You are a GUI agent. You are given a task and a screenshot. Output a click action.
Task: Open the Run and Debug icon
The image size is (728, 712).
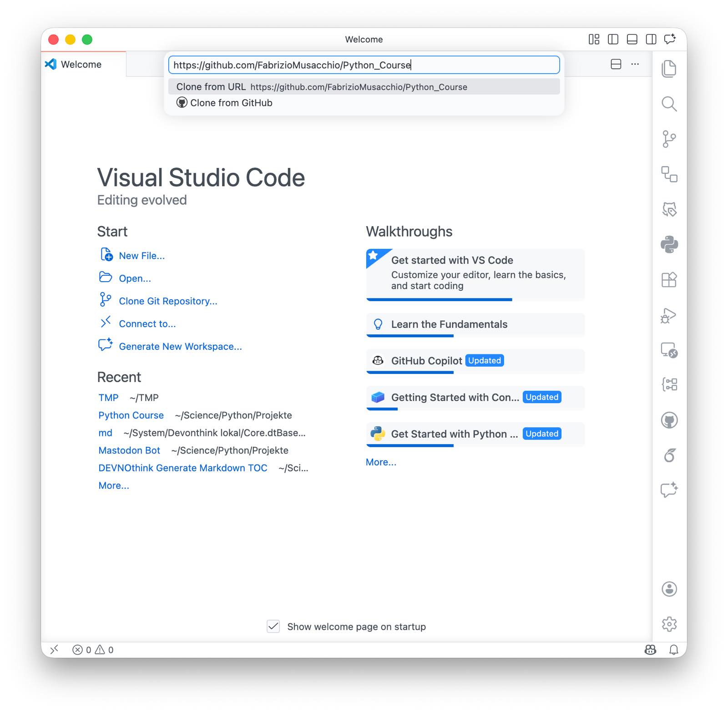tap(669, 315)
